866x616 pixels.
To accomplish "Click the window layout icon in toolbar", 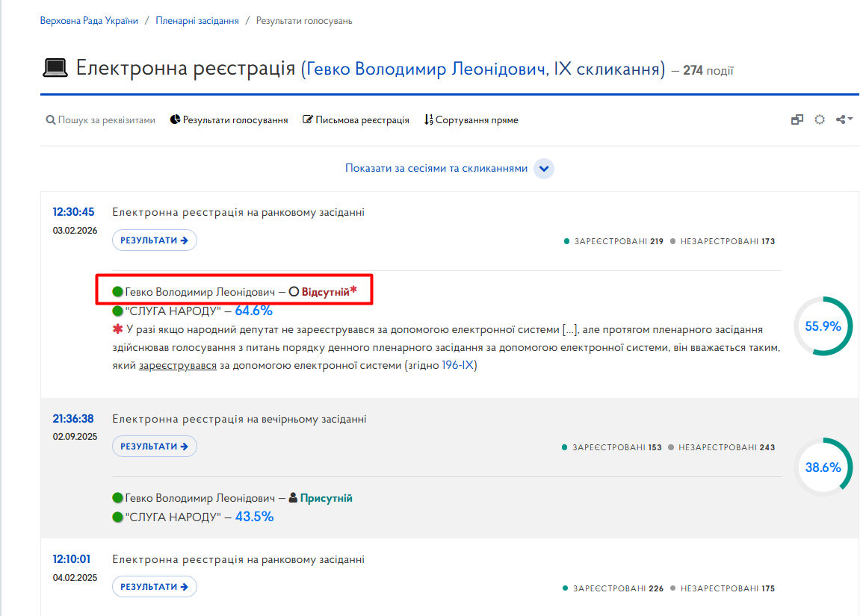I will [x=797, y=119].
